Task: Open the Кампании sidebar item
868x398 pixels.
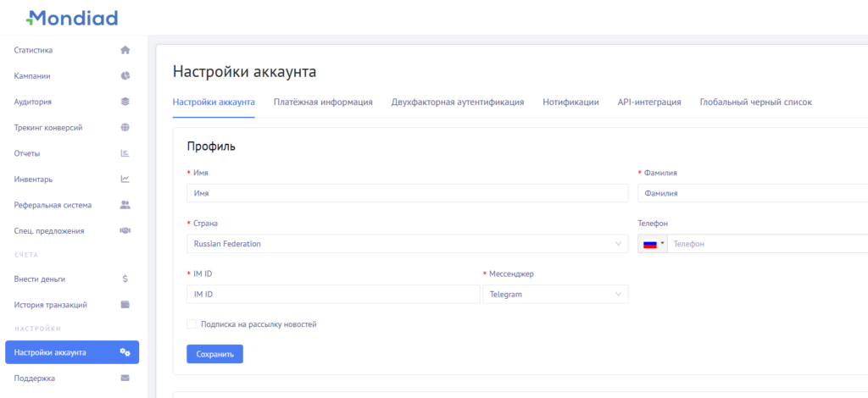Action: pyautogui.click(x=72, y=76)
